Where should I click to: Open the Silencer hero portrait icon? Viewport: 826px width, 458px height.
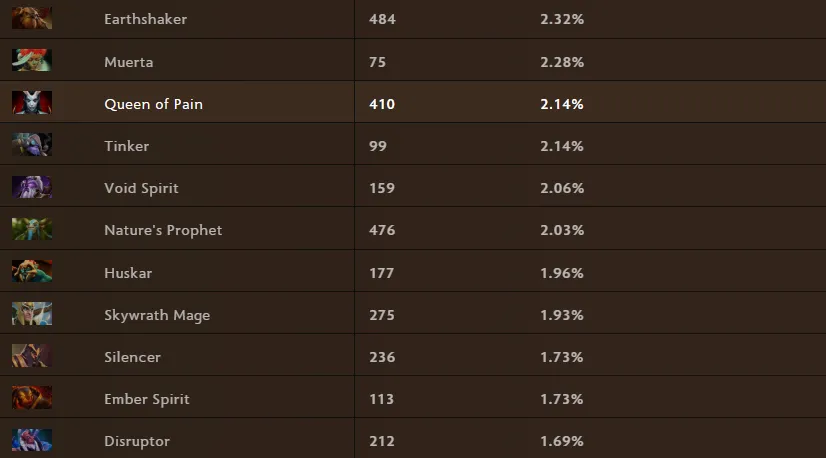coord(32,357)
